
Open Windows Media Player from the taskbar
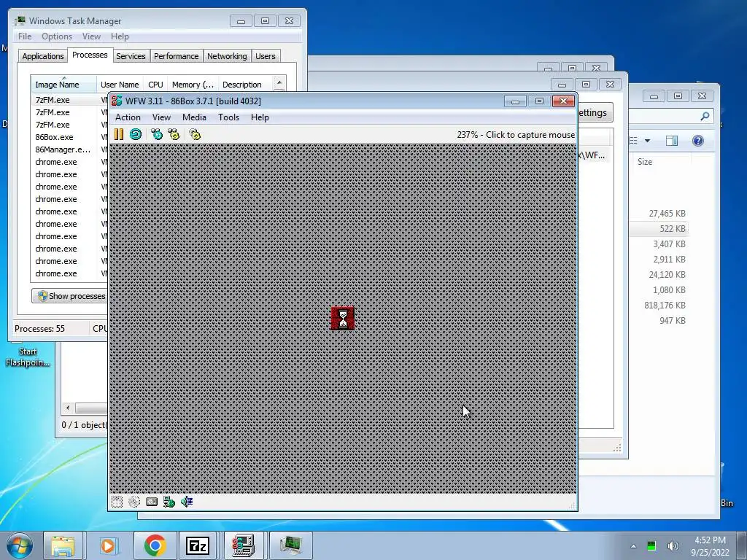tap(108, 545)
